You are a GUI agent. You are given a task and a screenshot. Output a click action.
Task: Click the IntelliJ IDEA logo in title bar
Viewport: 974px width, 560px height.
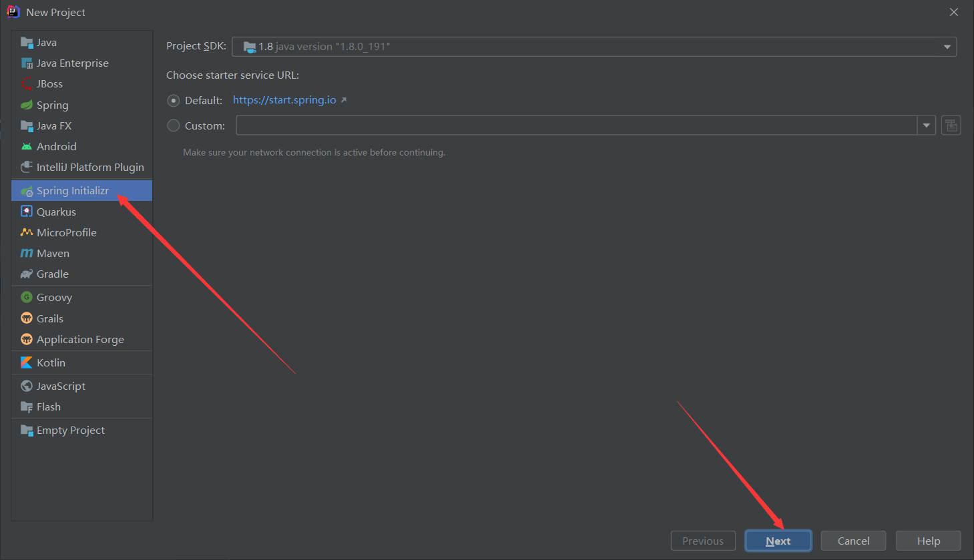point(13,12)
